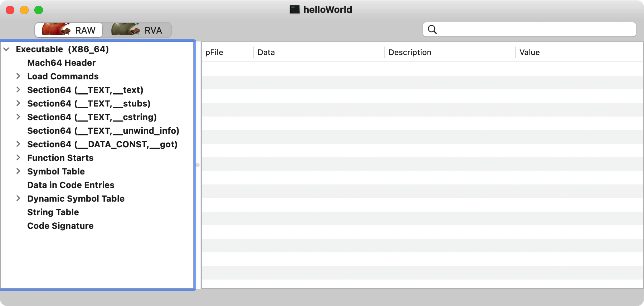The image size is (644, 306).
Task: Select Section64 (__TEXT,__unwind_info) item
Action: [103, 131]
